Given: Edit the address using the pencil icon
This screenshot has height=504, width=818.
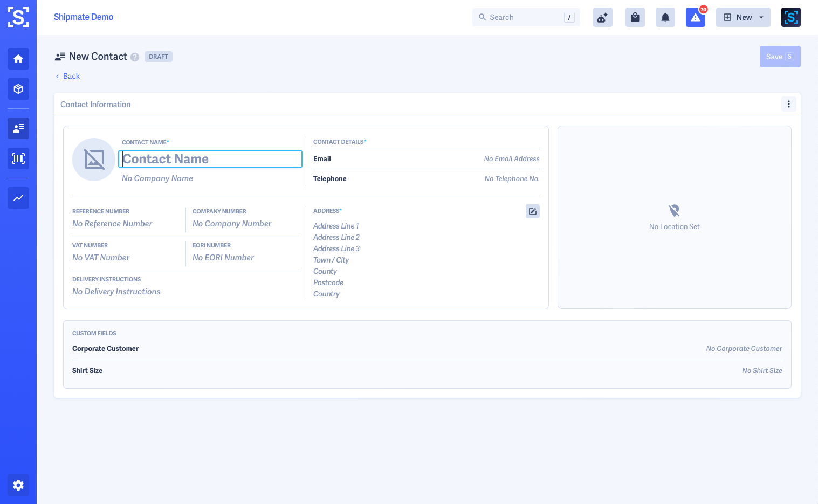Looking at the screenshot, I should click(532, 211).
